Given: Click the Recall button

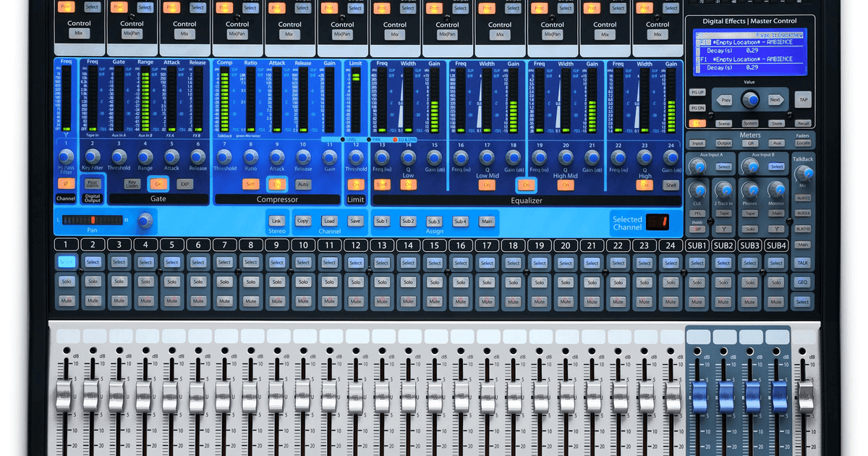Looking at the screenshot, I should pyautogui.click(x=804, y=124).
